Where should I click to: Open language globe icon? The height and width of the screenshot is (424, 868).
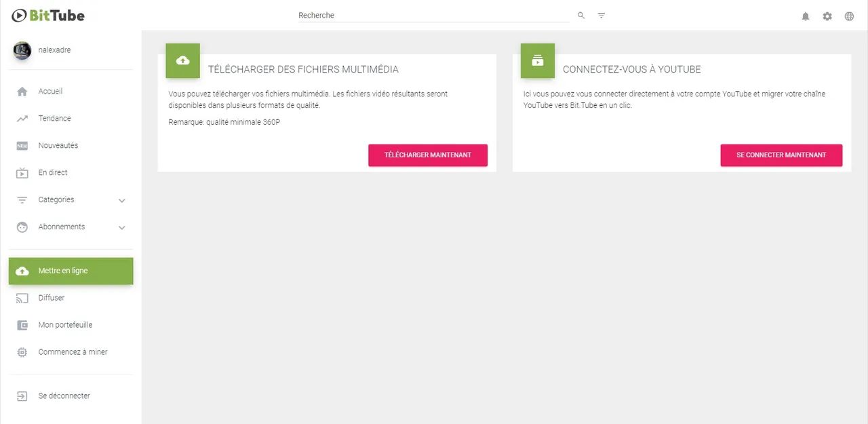(849, 16)
